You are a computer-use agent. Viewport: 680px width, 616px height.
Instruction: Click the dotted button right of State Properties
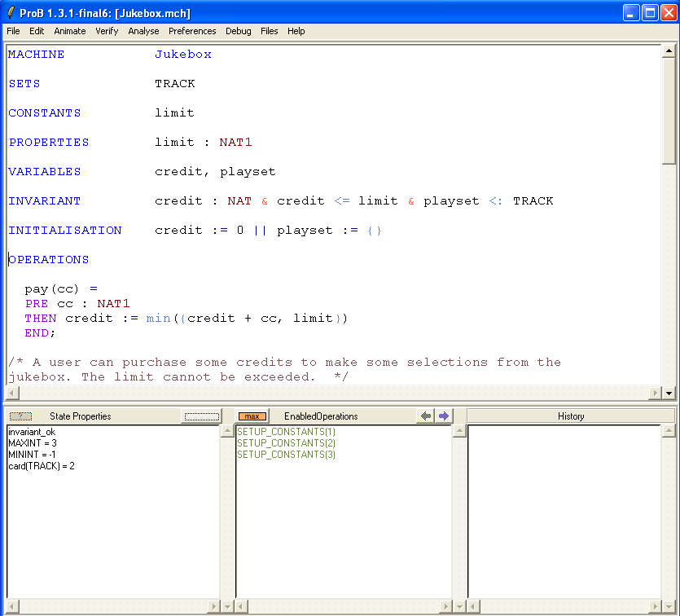pos(201,416)
